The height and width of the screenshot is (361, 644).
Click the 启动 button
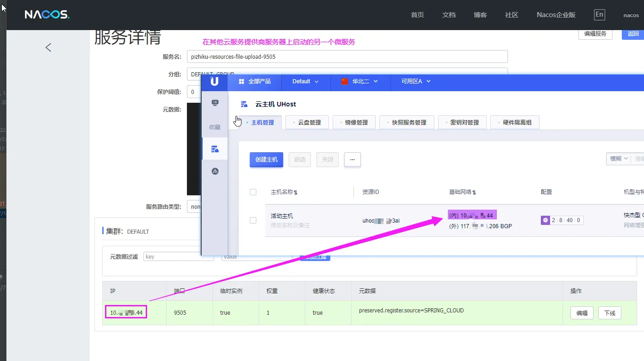click(300, 160)
